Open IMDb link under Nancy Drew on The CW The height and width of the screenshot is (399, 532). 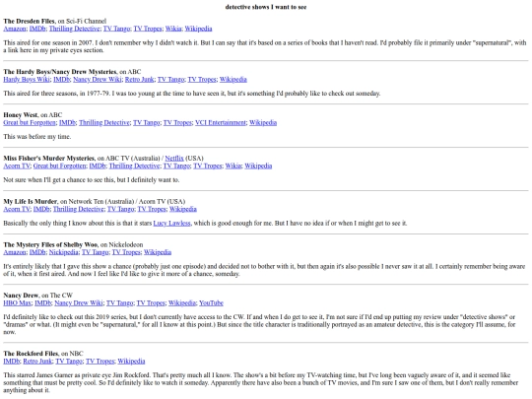point(43,303)
